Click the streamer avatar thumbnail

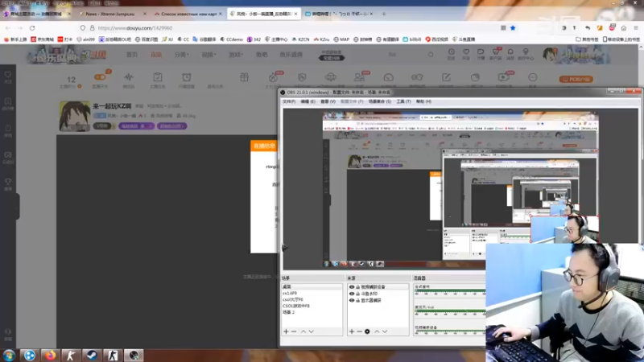coord(74,116)
